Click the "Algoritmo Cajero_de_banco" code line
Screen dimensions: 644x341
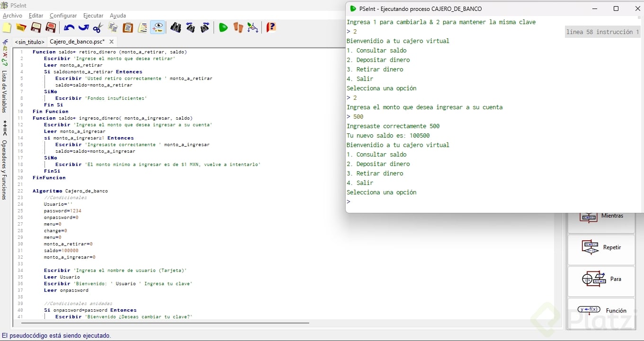coord(70,191)
